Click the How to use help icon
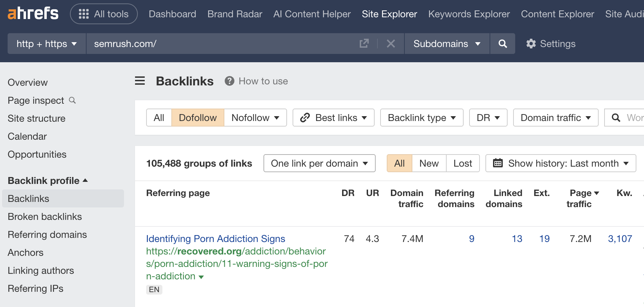The height and width of the screenshot is (307, 644). click(229, 81)
